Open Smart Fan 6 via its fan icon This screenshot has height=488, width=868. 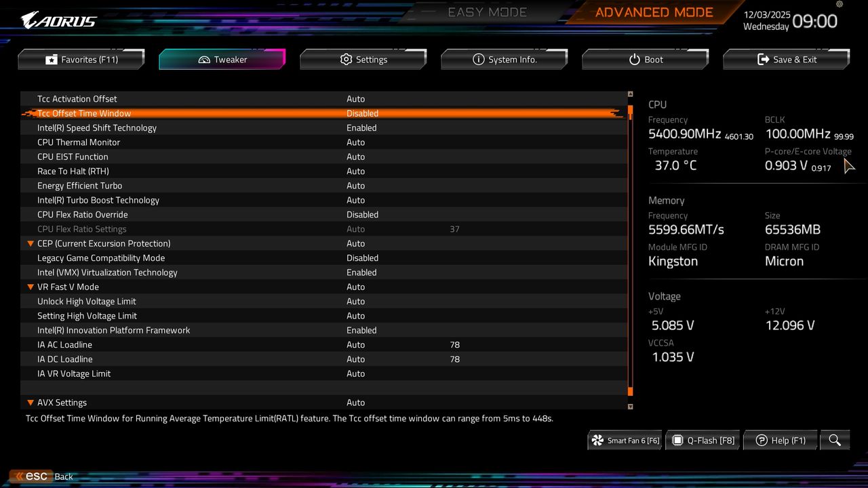coord(597,440)
